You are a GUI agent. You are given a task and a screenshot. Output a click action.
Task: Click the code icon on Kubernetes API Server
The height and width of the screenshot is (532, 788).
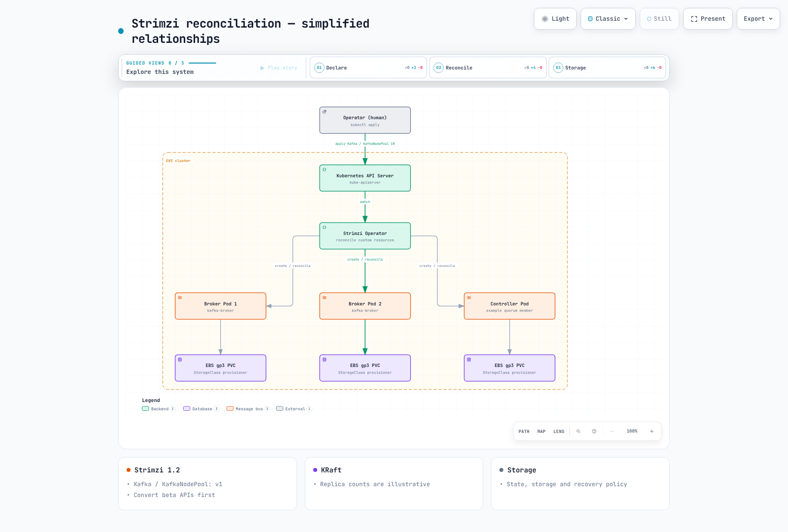325,170
